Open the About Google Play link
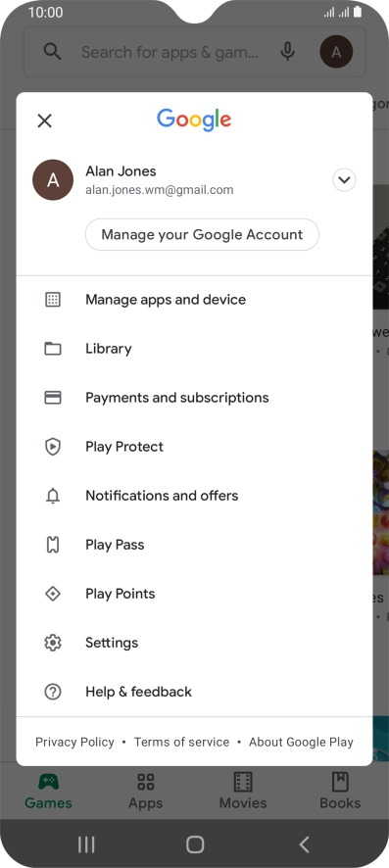The height and width of the screenshot is (868, 389). coord(301,742)
